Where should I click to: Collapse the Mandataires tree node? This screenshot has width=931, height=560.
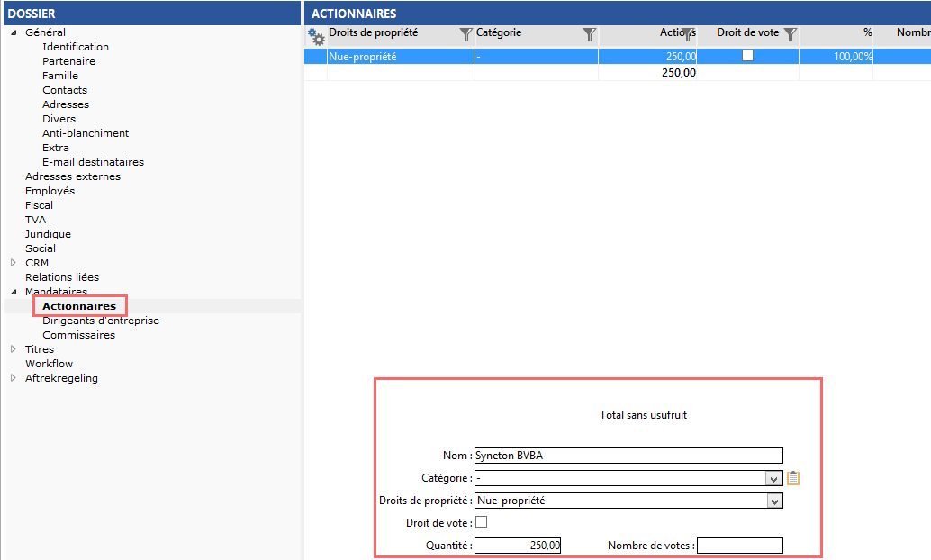(14, 292)
